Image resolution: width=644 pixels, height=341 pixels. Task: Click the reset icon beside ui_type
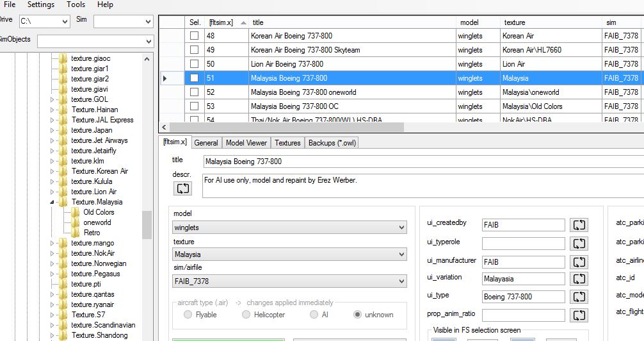[579, 297]
